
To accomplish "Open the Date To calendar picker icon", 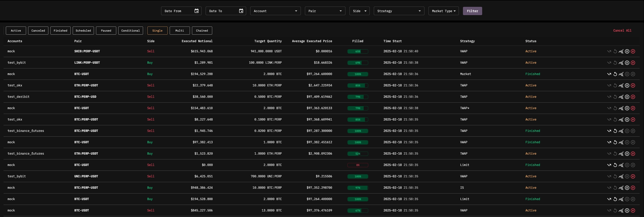I will click(241, 11).
